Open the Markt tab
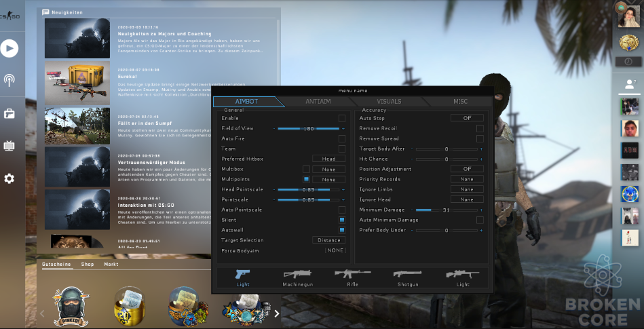The height and width of the screenshot is (329, 644). tap(111, 265)
